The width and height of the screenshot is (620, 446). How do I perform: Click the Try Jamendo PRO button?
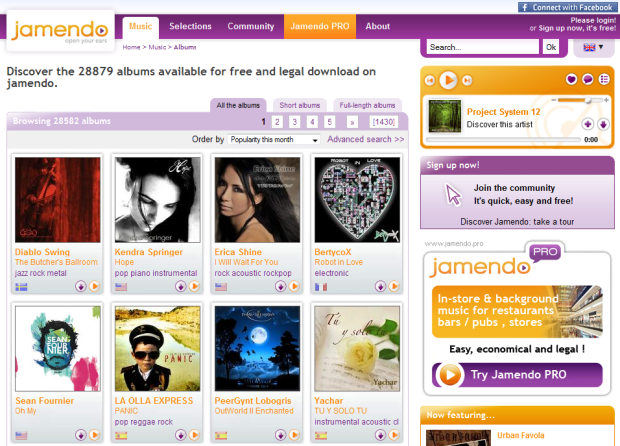[x=517, y=374]
